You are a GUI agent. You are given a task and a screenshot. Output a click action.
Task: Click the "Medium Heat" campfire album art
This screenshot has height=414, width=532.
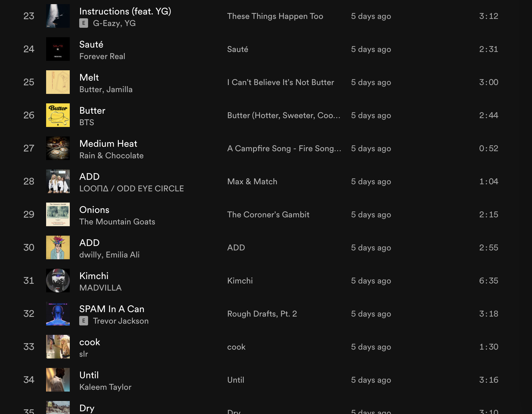coord(58,148)
